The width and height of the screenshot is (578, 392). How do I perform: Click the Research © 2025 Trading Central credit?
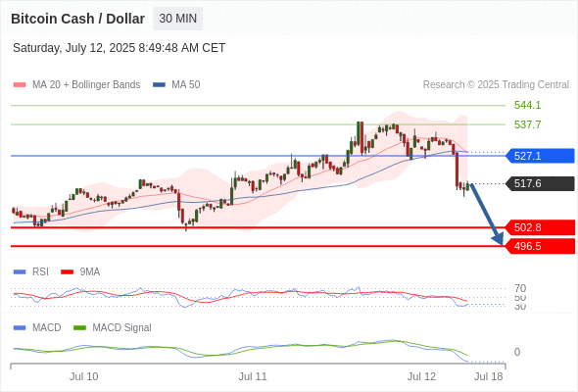pos(496,85)
